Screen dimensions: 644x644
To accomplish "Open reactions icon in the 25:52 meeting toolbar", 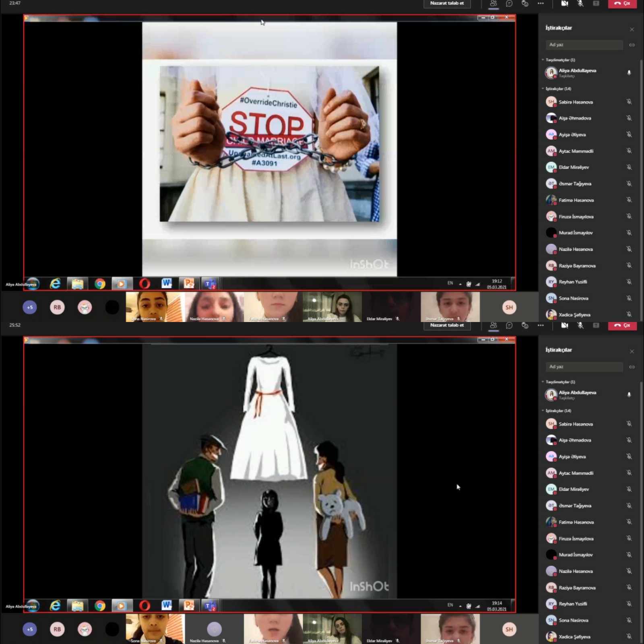I will pyautogui.click(x=525, y=325).
